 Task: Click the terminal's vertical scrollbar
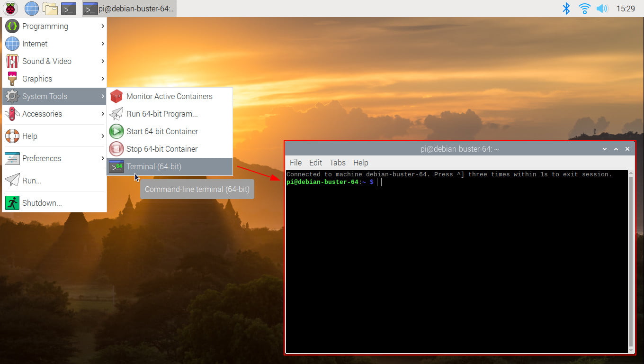[x=631, y=262]
